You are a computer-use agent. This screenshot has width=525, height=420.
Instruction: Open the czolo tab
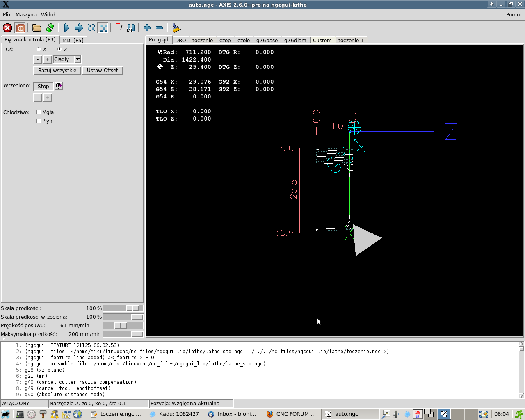(x=244, y=40)
